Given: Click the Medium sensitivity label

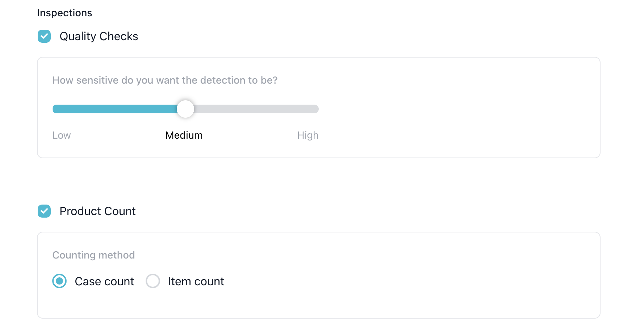Looking at the screenshot, I should [184, 135].
